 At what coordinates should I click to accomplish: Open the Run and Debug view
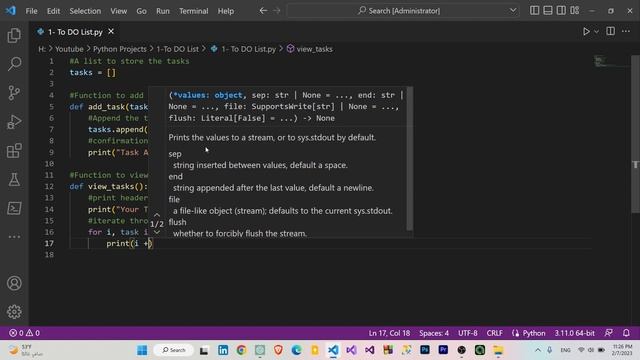point(14,122)
